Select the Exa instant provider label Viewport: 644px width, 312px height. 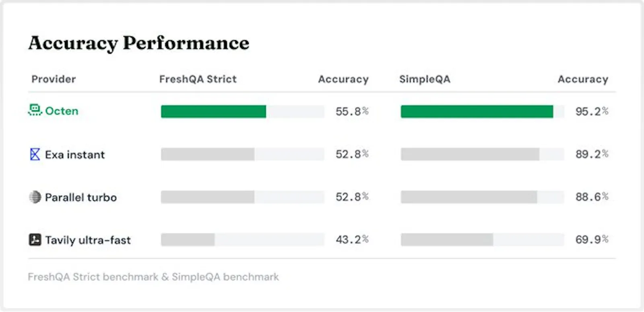pyautogui.click(x=75, y=154)
